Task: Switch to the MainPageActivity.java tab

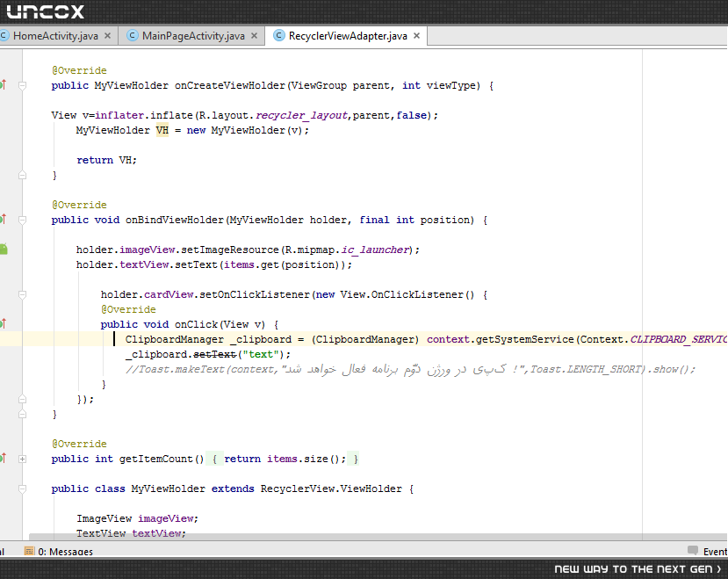Action: tap(191, 36)
